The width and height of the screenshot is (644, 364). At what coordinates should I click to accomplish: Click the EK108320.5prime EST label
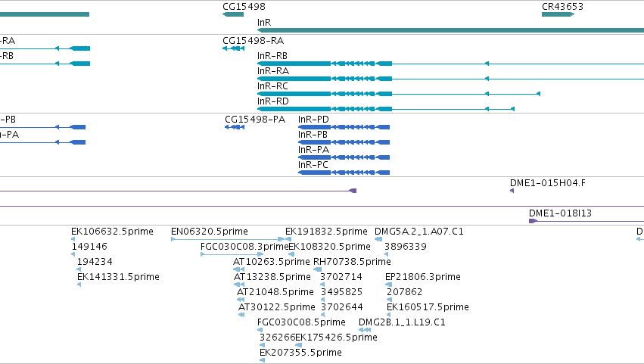pos(329,247)
